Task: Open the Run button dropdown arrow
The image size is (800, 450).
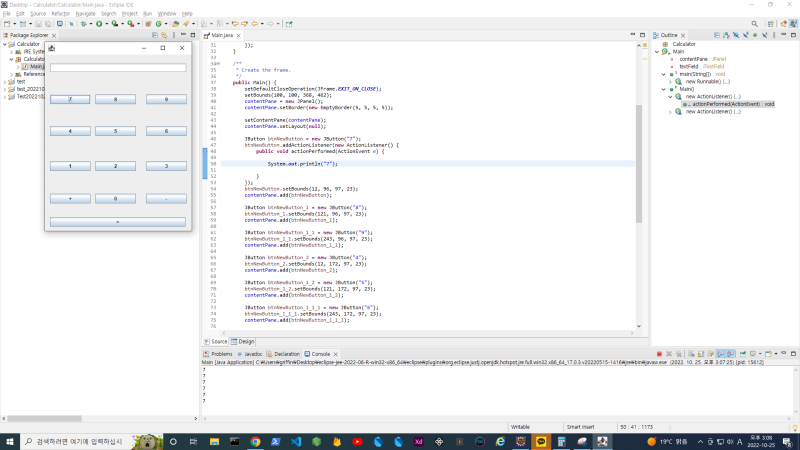Action: (106, 24)
